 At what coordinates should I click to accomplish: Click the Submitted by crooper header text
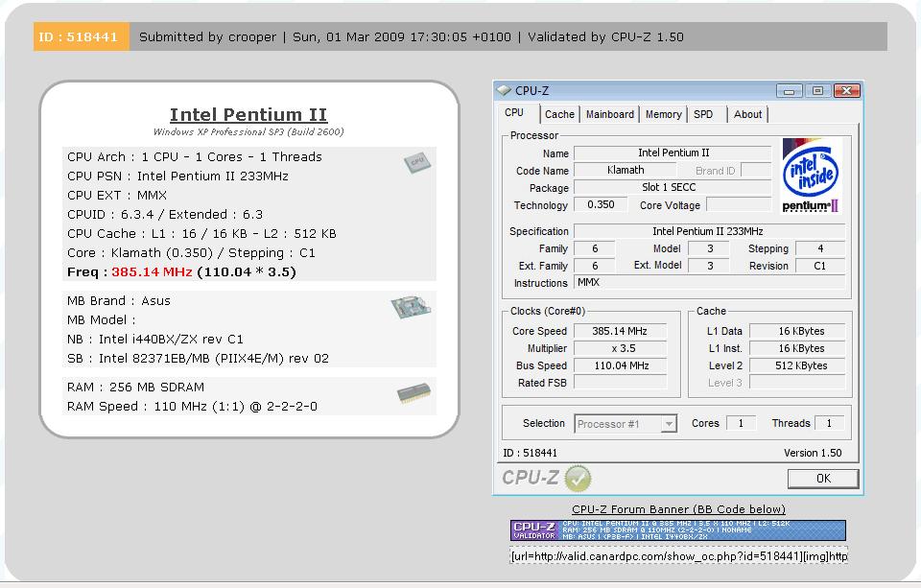pos(207,37)
